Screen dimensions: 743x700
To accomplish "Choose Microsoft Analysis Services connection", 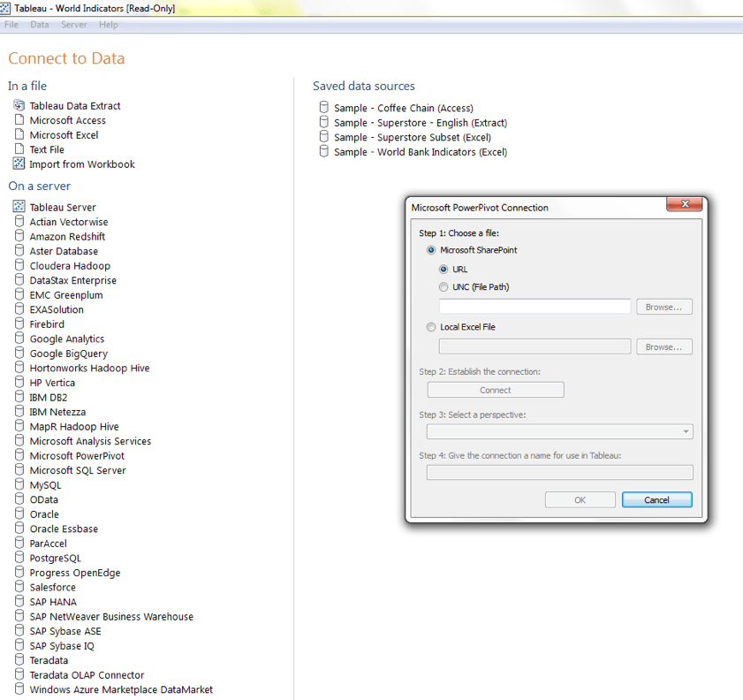I will tap(90, 441).
